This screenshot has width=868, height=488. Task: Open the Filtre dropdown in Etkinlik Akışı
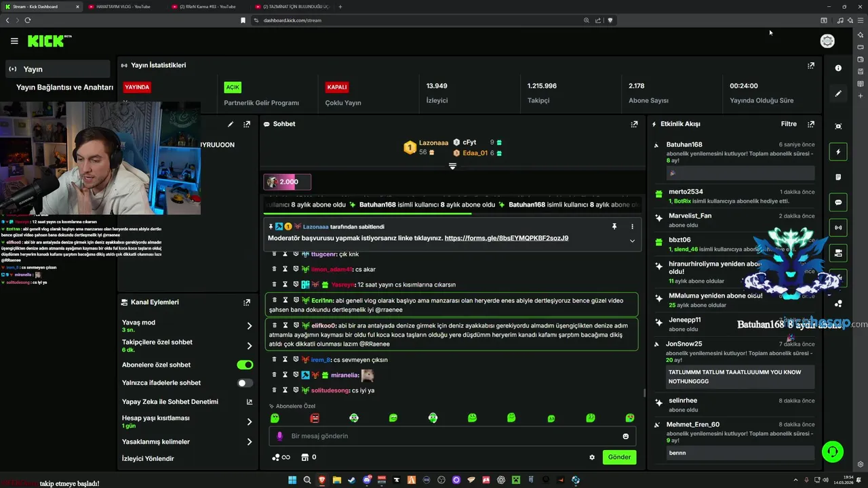789,124
